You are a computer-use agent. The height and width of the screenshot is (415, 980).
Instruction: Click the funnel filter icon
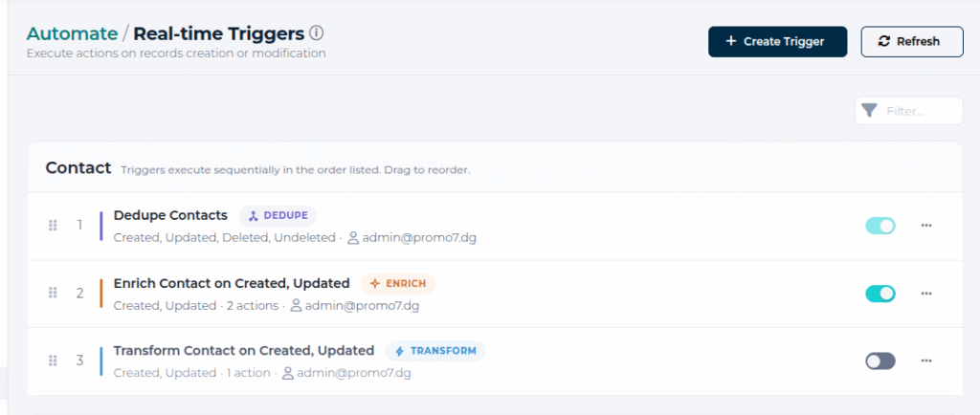tap(869, 111)
